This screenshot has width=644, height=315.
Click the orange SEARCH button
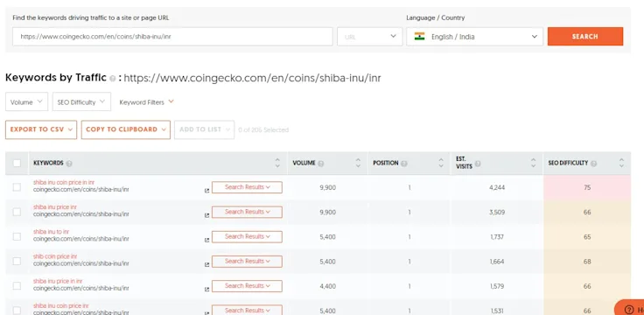[585, 37]
